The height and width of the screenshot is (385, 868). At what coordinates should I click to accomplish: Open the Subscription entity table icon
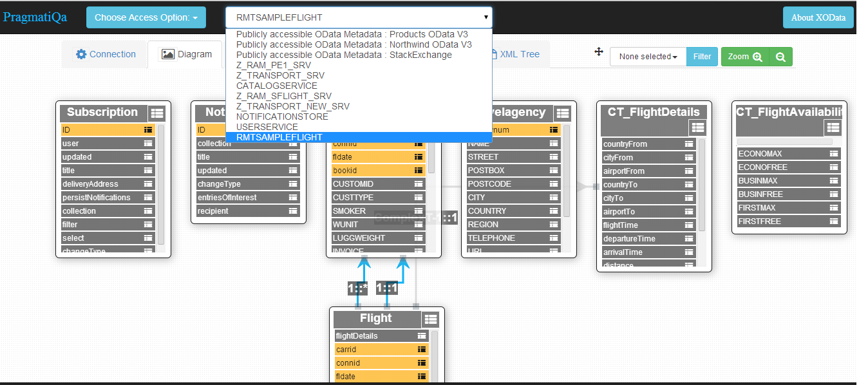pyautogui.click(x=157, y=113)
